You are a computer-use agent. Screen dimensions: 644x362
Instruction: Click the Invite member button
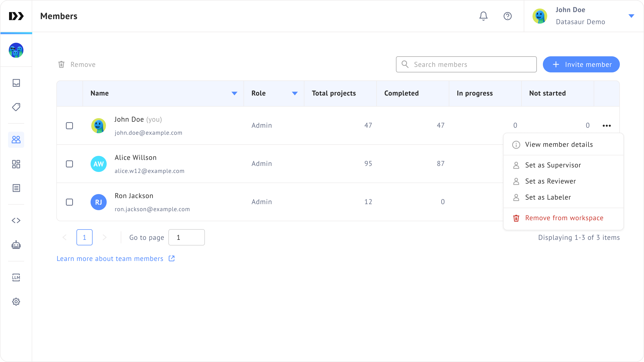[x=581, y=65]
